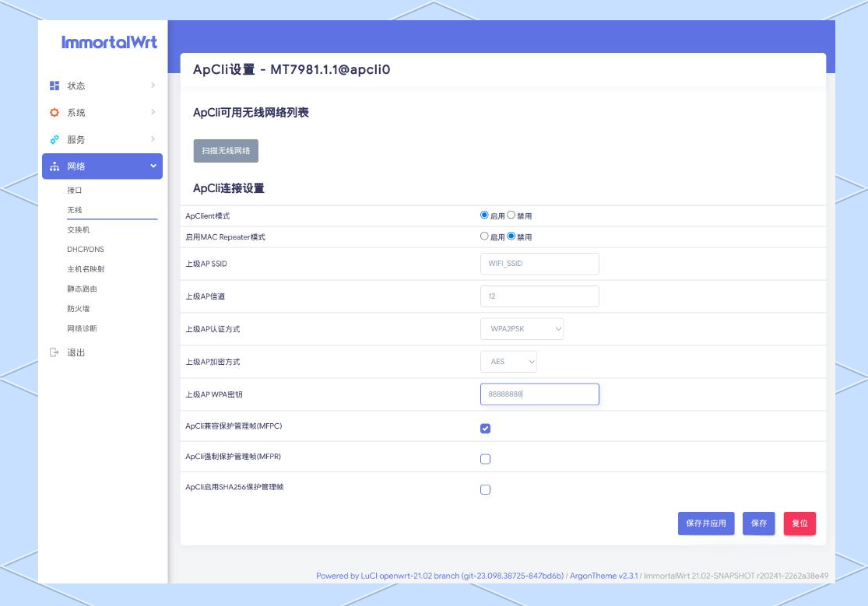This screenshot has width=868, height=606.
Task: Check the ApCli SHA256 management frame option
Action: [x=485, y=489]
